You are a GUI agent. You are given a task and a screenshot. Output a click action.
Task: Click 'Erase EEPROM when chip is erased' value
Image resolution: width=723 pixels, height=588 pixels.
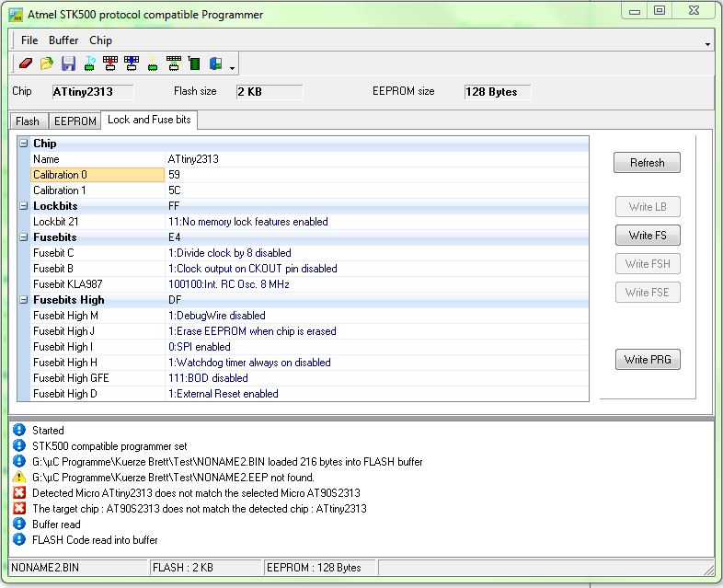click(252, 331)
